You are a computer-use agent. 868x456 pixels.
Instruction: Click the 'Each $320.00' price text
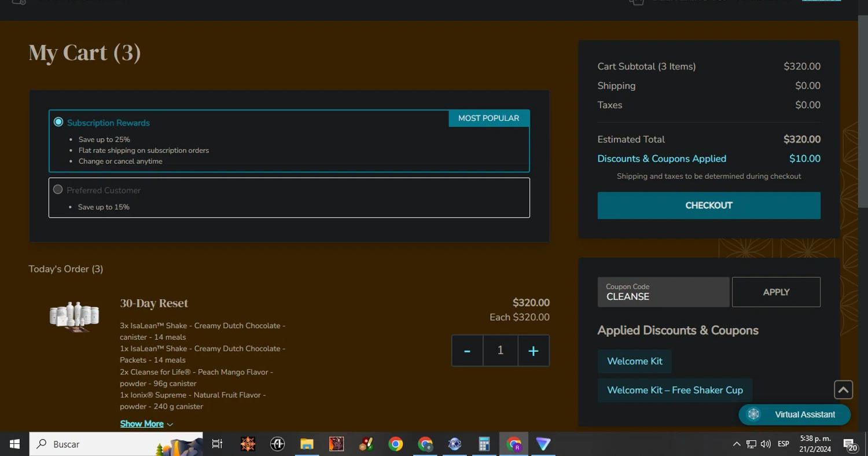[x=520, y=317]
